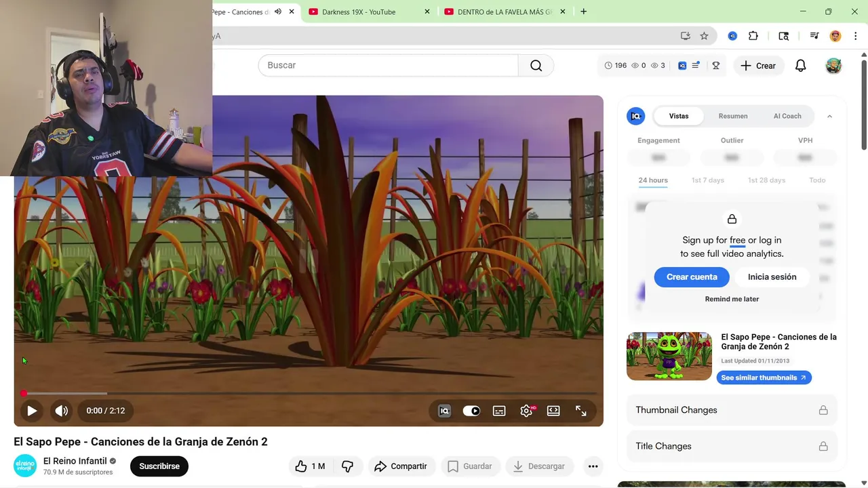Click the Inicia sesión button
The image size is (868, 488).
[772, 277]
